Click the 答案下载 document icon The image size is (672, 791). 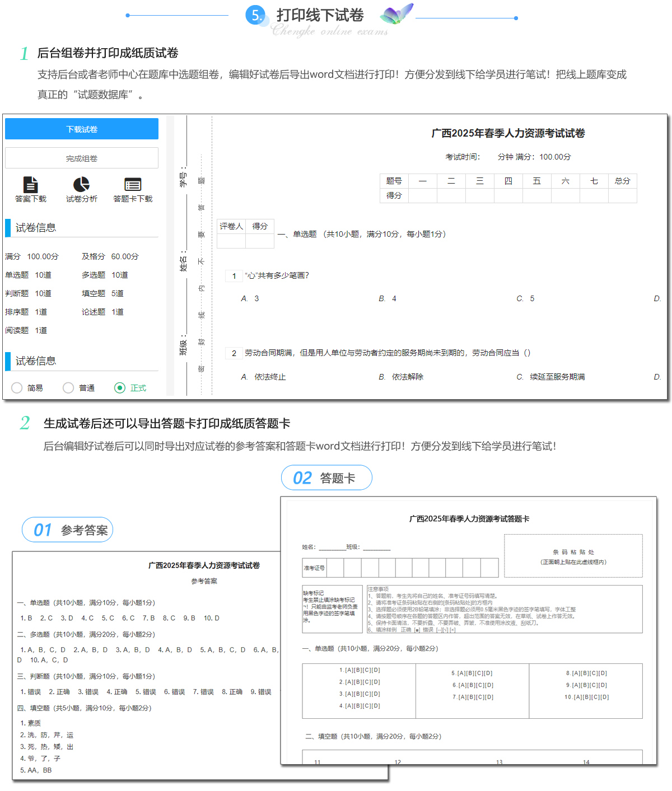pyautogui.click(x=31, y=185)
